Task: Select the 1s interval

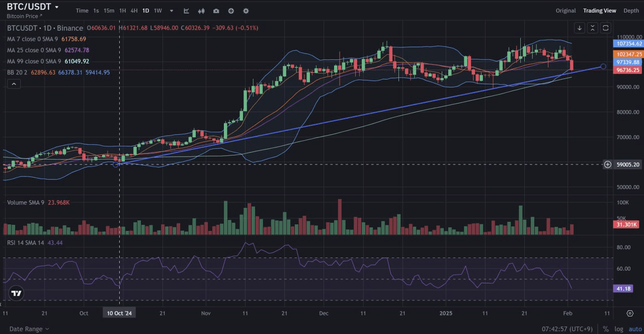Action: coord(96,11)
